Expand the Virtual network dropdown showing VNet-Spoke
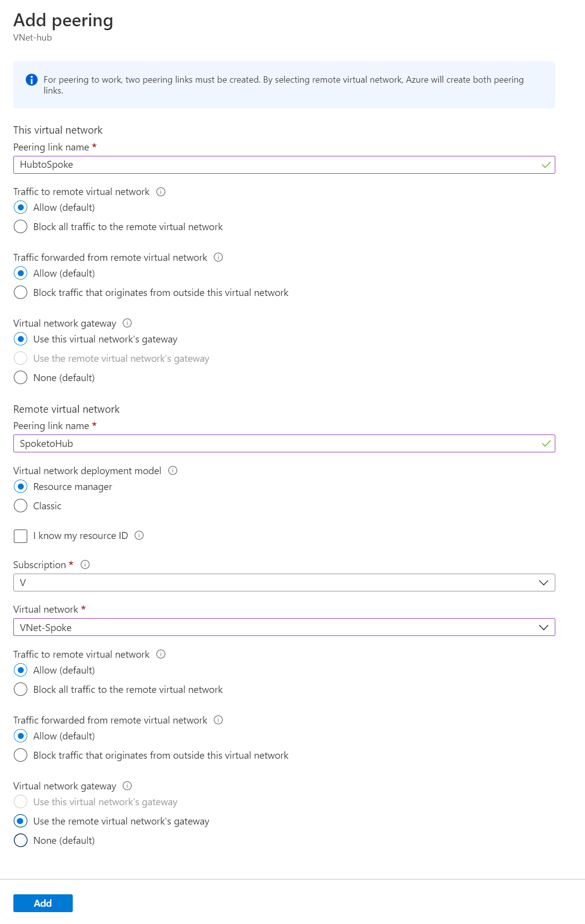The height and width of the screenshot is (924, 585). click(284, 628)
